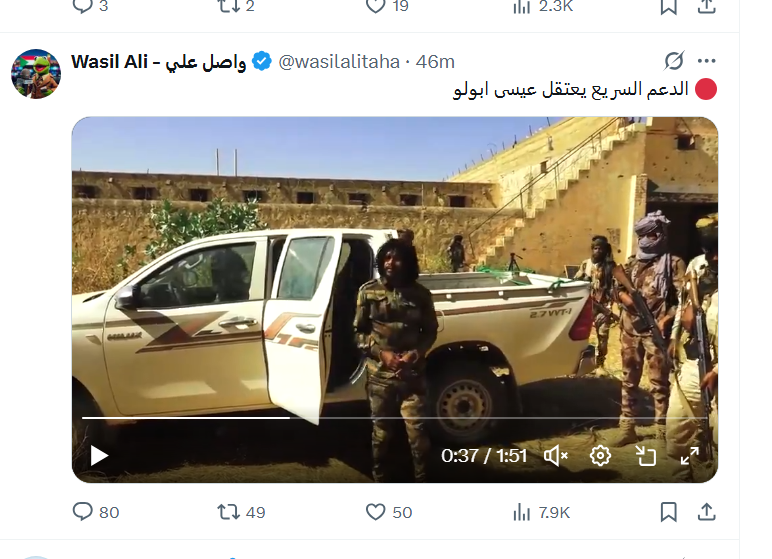772x559 pixels.
Task: Open the 46m timestamp link
Action: (x=435, y=62)
